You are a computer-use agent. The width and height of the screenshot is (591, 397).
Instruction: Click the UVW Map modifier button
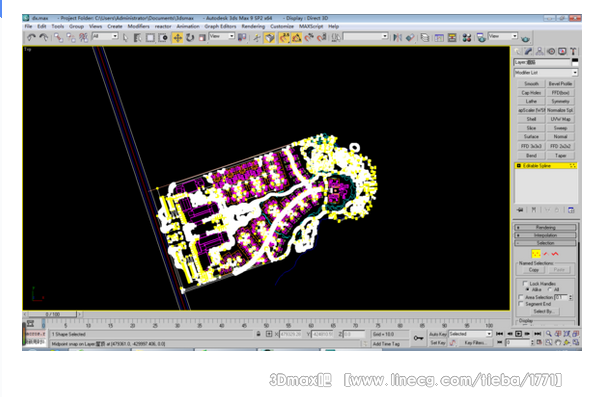(560, 119)
